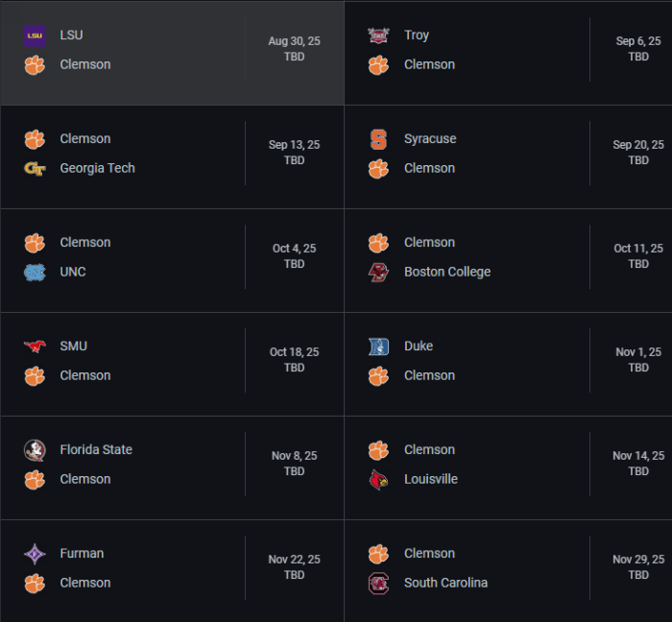Open the South Carolina team link
672x622 pixels.
[x=445, y=583]
